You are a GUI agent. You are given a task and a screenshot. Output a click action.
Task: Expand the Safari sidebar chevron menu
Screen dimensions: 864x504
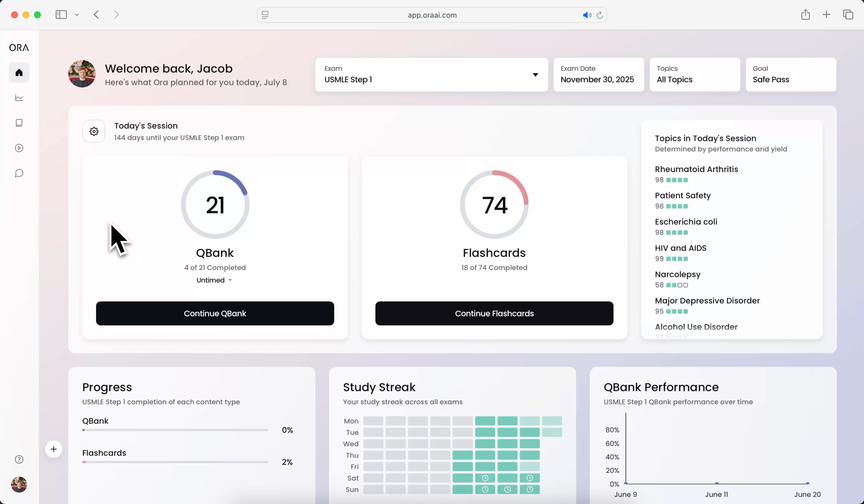click(x=77, y=15)
